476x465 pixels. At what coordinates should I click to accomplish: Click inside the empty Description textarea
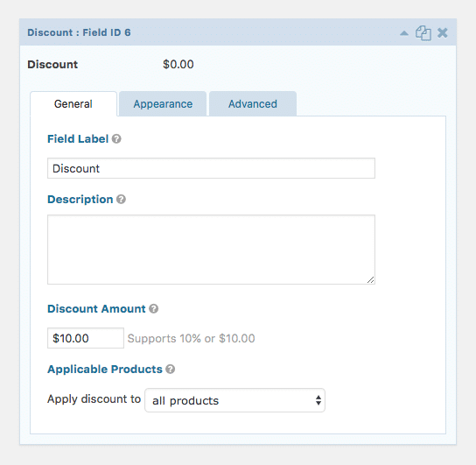click(211, 250)
